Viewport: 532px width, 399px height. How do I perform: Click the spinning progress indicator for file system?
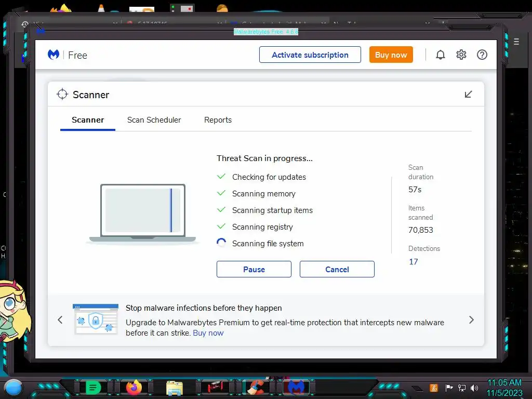tap(221, 243)
